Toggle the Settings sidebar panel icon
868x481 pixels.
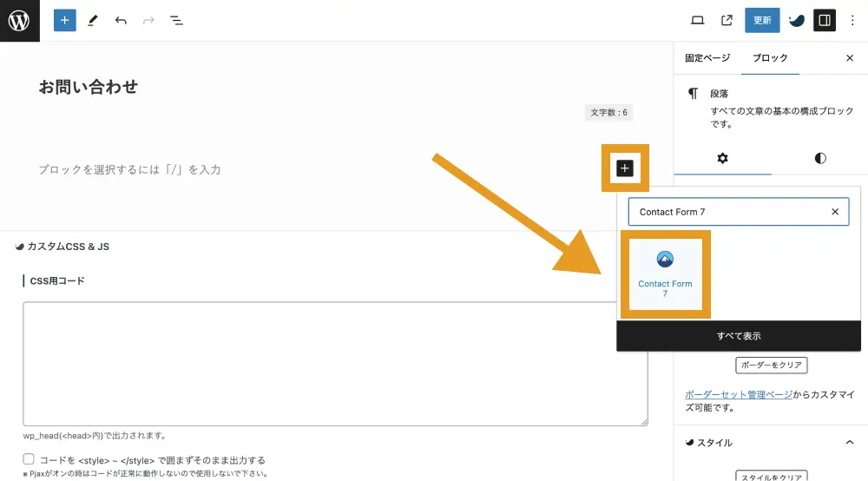tap(824, 20)
